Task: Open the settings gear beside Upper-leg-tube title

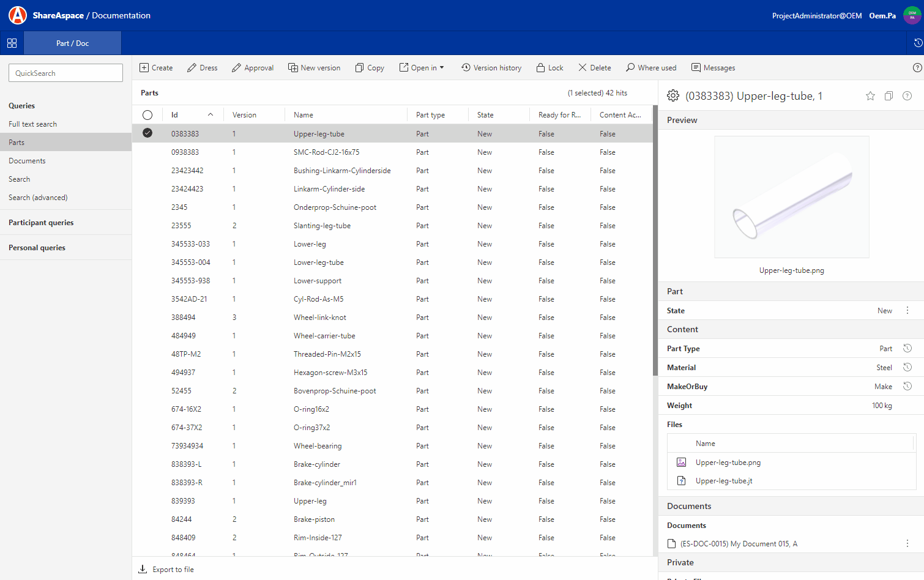Action: pos(673,95)
